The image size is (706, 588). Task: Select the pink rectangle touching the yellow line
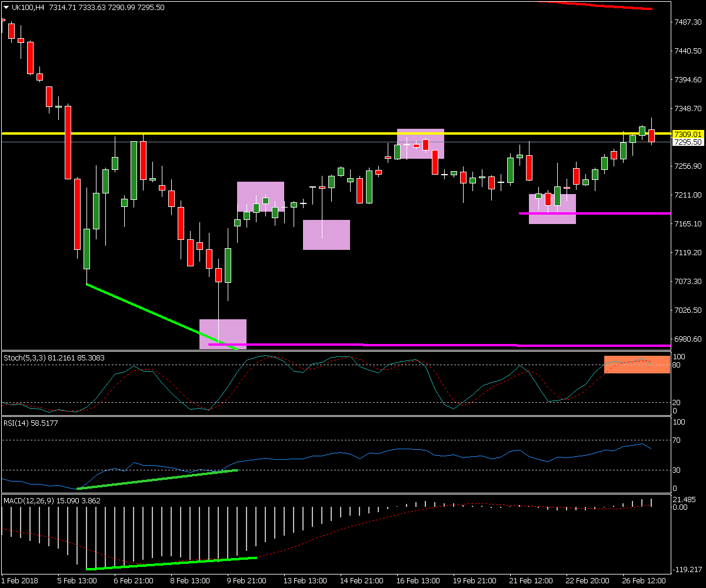[420, 144]
